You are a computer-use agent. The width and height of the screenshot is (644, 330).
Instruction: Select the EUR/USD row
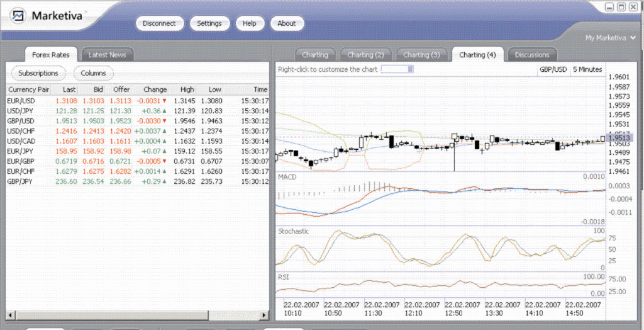click(138, 101)
